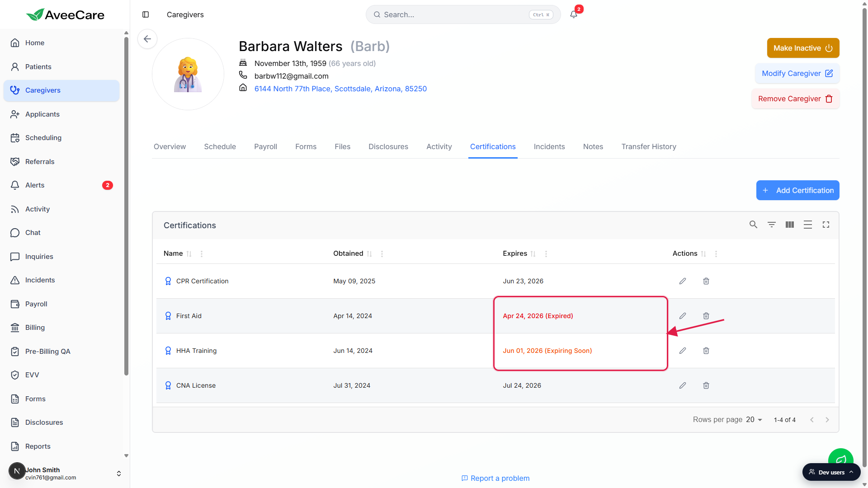
Task: Edit the First Aid certification
Action: (x=683, y=316)
